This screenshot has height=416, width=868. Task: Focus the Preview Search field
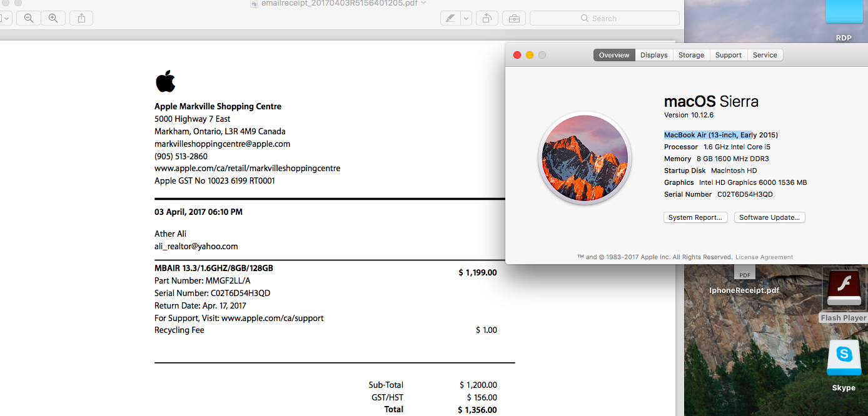[x=605, y=19]
